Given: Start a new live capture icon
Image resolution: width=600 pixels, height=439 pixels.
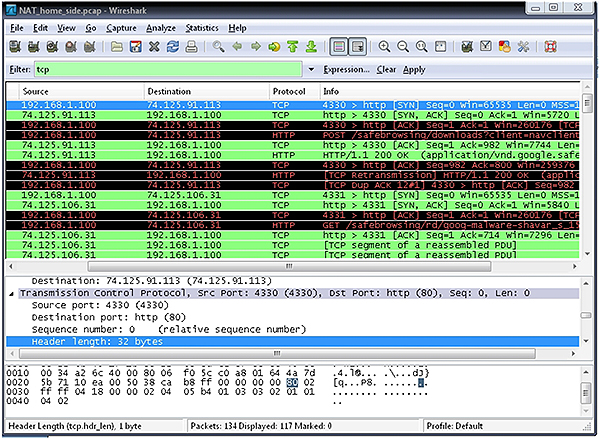Looking at the screenshot, I should coord(52,47).
